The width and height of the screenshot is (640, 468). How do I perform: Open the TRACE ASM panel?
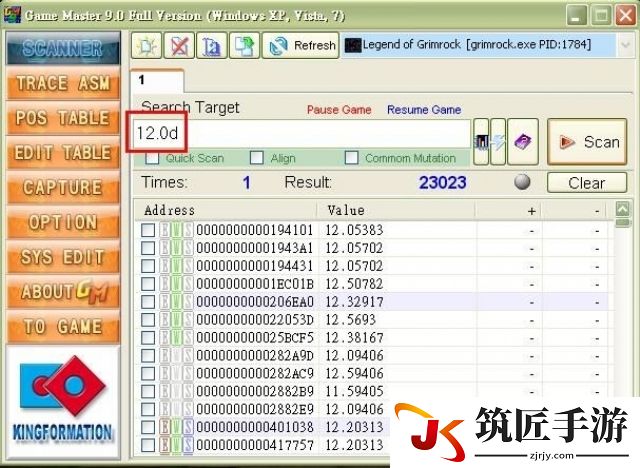point(63,83)
